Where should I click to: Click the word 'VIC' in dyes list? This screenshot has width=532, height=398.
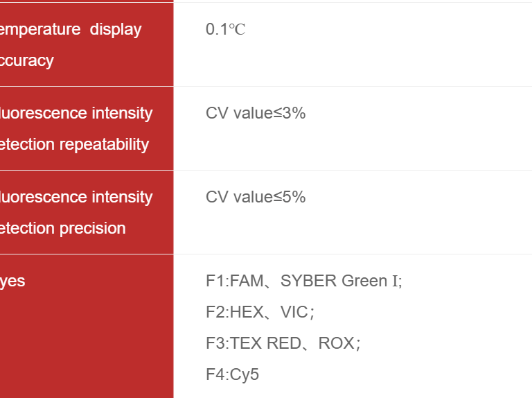tap(294, 312)
